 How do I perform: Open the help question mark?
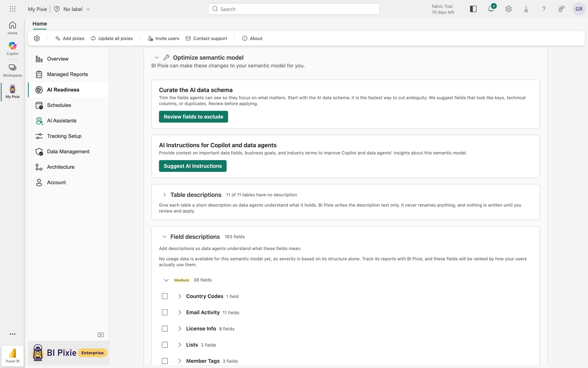(x=544, y=9)
